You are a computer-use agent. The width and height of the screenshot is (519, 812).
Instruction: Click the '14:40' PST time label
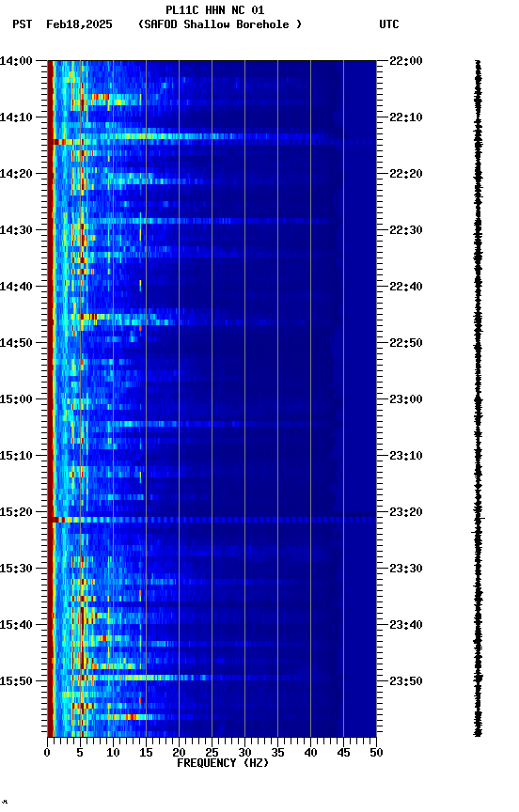coord(16,287)
